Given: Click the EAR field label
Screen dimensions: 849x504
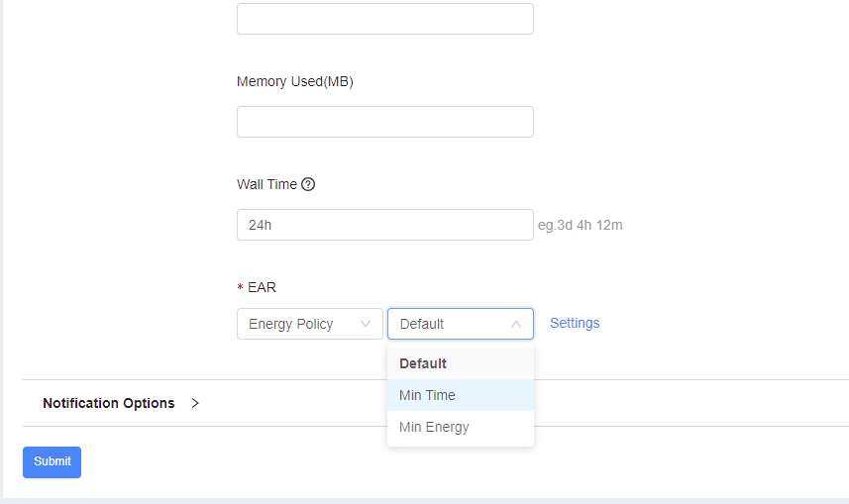Looking at the screenshot, I should [x=262, y=287].
